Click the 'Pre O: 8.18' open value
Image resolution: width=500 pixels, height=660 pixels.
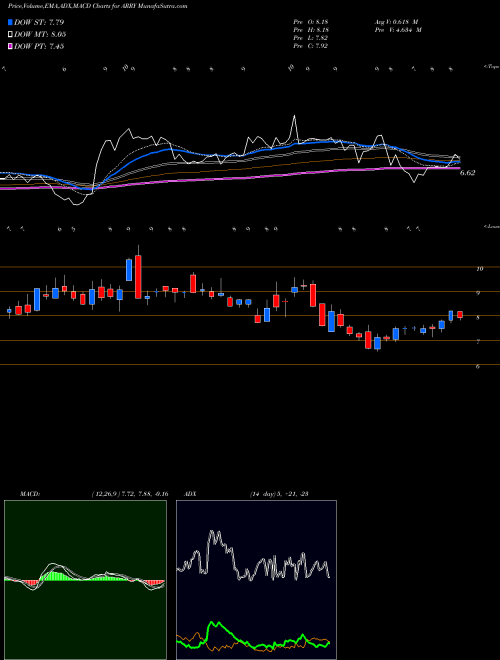point(311,21)
